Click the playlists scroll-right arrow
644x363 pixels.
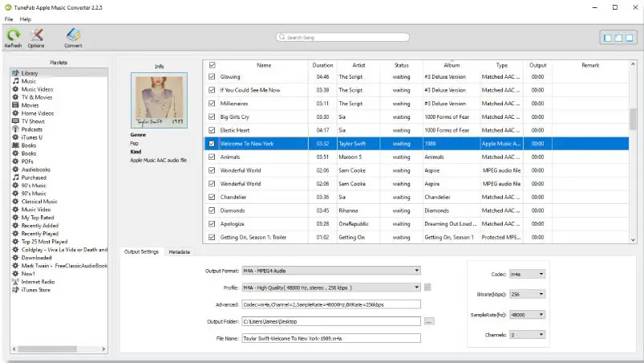pyautogui.click(x=103, y=349)
